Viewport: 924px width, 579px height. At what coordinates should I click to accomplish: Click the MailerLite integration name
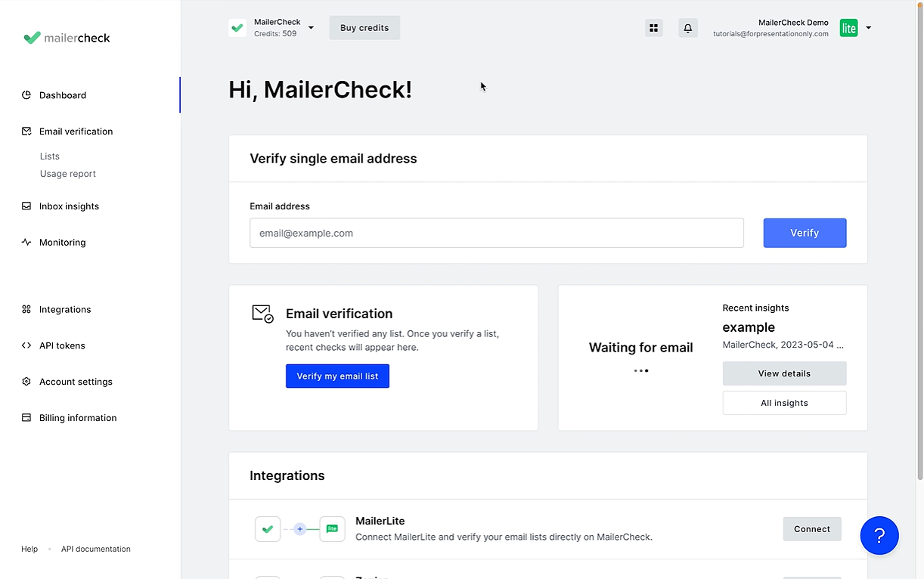click(380, 521)
